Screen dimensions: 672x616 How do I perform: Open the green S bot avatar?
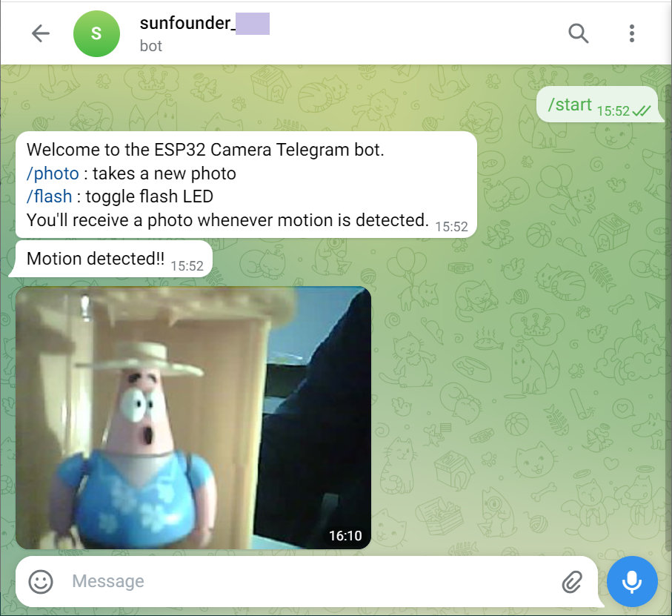(x=96, y=33)
